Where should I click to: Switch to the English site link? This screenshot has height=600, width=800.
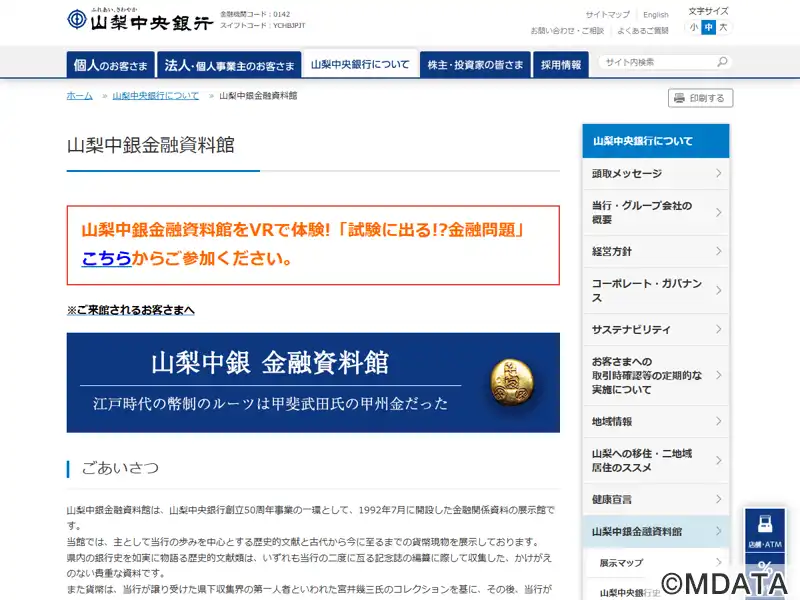[x=656, y=15]
